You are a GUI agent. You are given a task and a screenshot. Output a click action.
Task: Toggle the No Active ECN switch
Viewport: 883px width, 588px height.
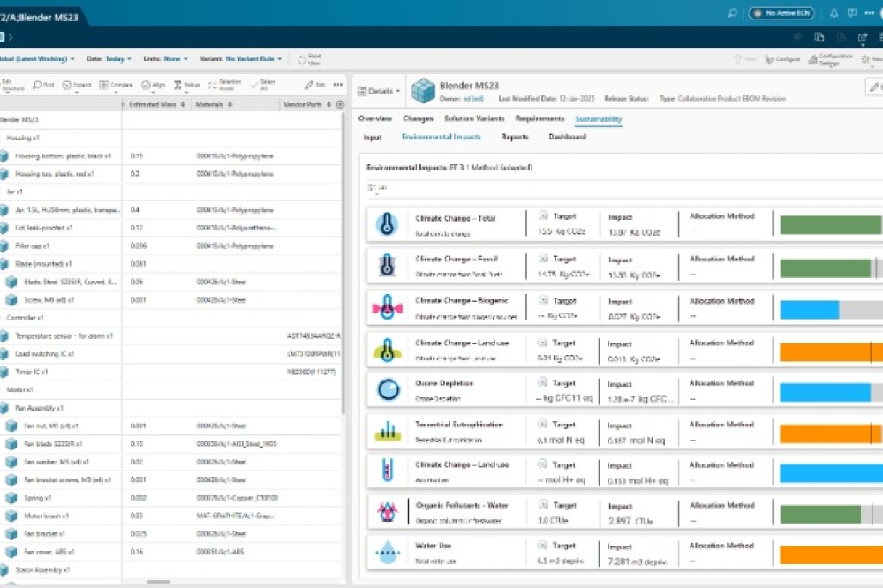781,13
